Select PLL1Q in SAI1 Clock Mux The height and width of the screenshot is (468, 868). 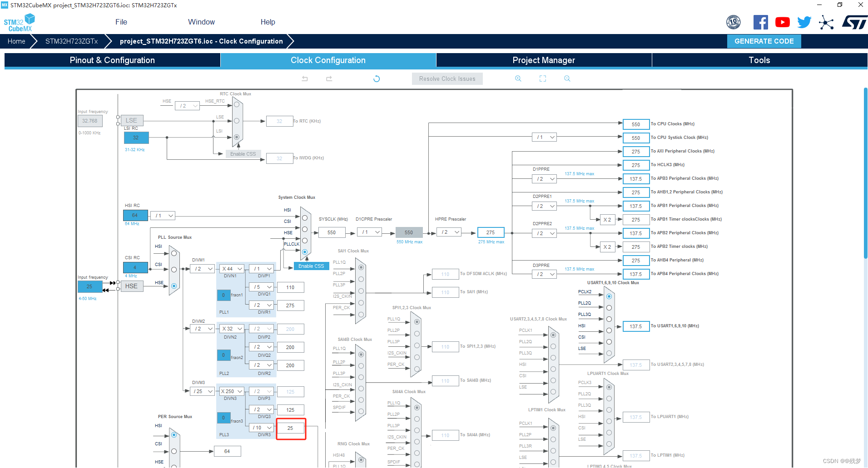pos(361,267)
